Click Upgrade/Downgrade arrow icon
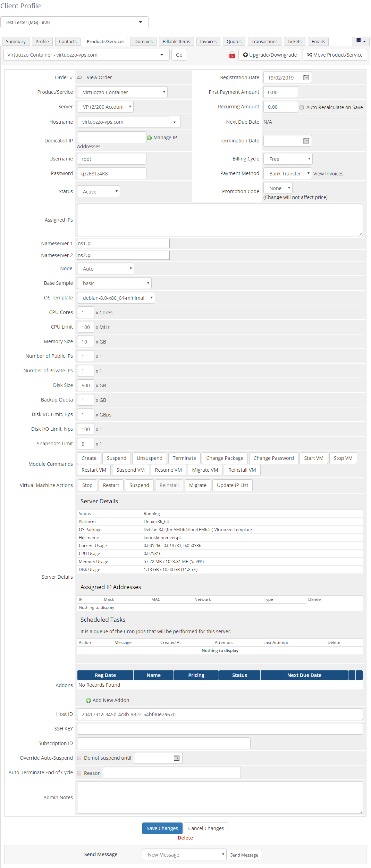Screen dimensions: 371x868 click(x=245, y=55)
